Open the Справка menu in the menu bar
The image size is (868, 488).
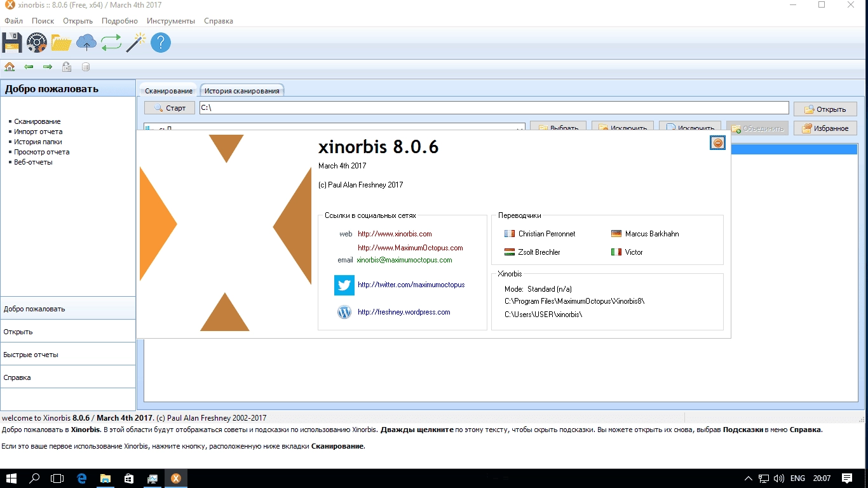pos(219,21)
